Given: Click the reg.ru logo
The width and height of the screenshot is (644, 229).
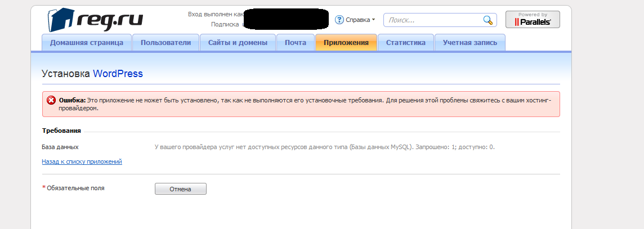Looking at the screenshot, I should (95, 20).
